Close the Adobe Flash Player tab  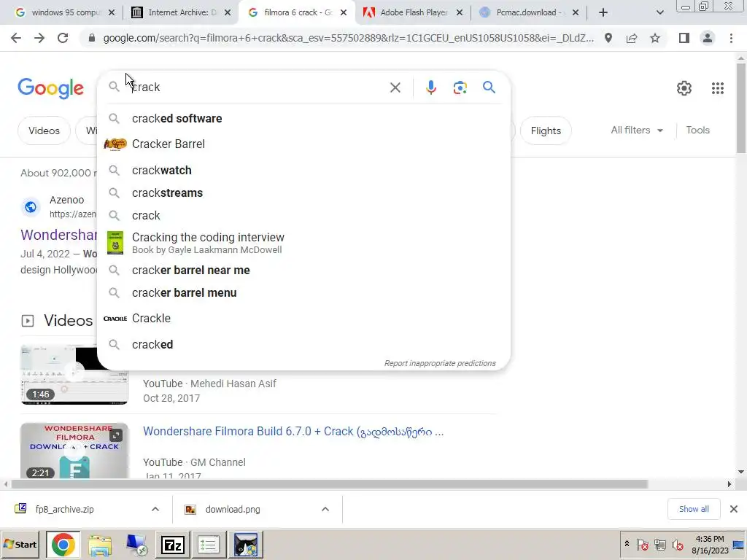click(x=460, y=12)
